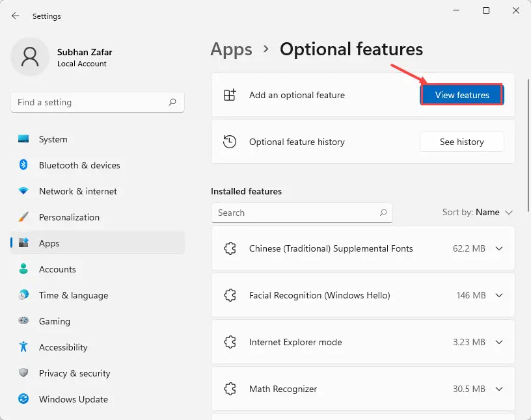Click the Facial Recognition (Windows Hello) label
This screenshot has width=531, height=420.
[x=320, y=295]
